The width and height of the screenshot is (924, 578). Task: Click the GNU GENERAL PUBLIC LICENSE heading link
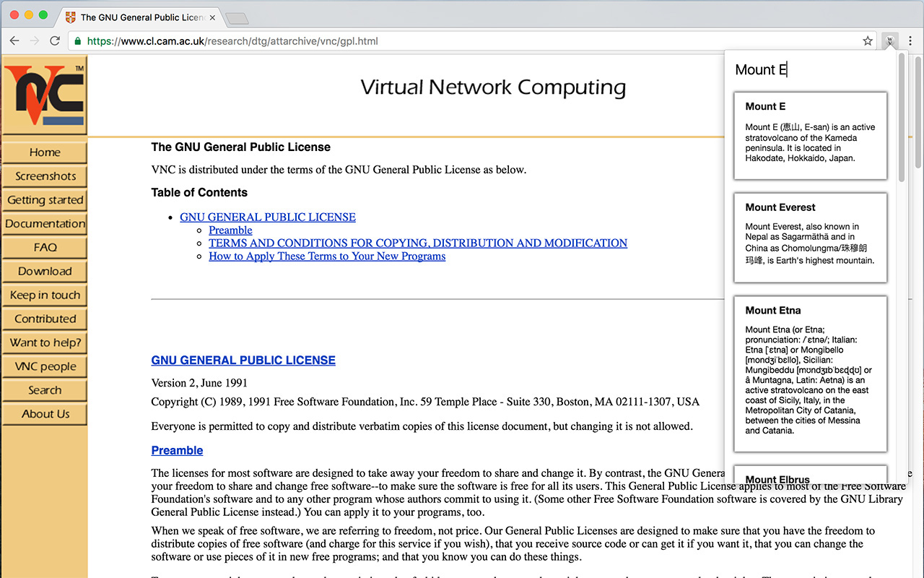tap(243, 360)
